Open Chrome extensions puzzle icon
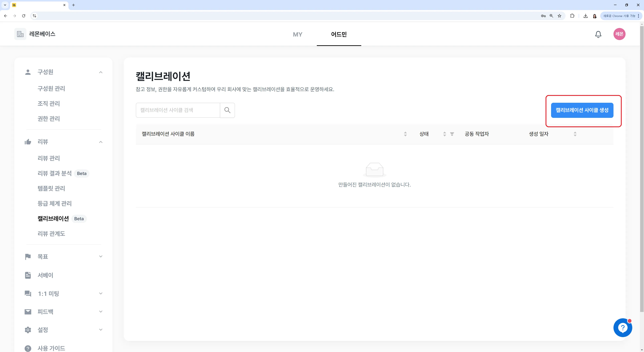 [572, 16]
